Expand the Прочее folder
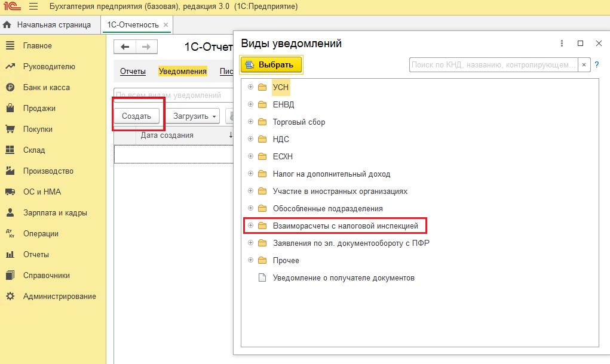The width and height of the screenshot is (610, 364). pos(250,260)
